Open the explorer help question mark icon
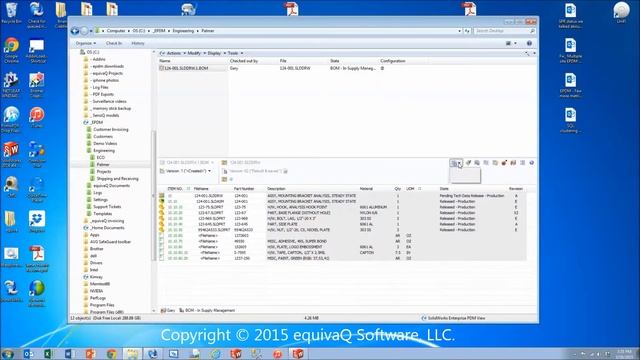 pyautogui.click(x=529, y=43)
